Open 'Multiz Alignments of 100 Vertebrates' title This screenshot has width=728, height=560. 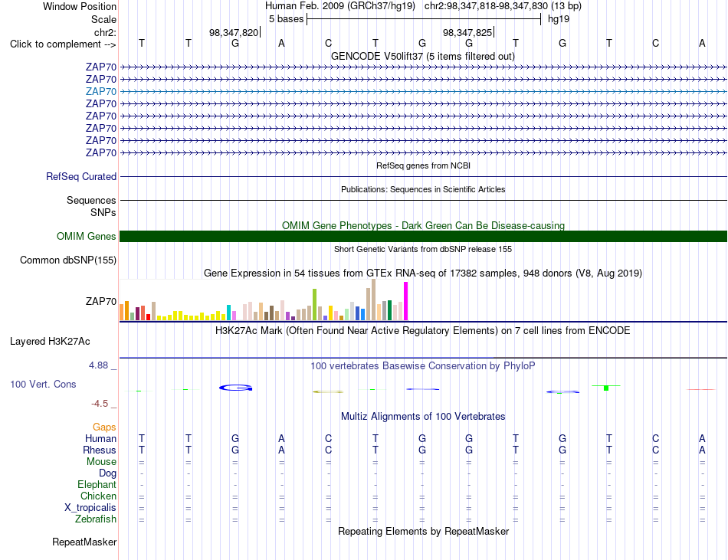coord(423,417)
